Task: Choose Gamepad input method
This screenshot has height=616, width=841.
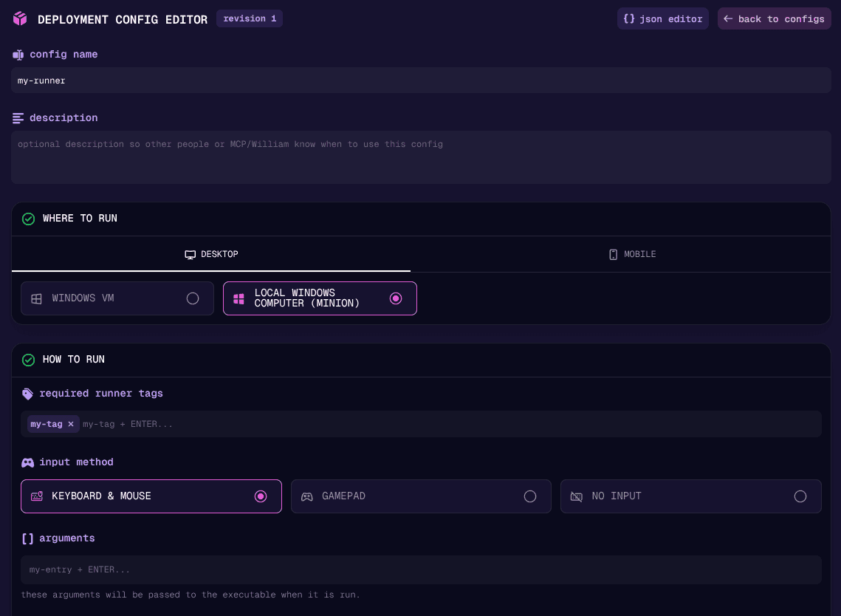Action: click(x=421, y=496)
